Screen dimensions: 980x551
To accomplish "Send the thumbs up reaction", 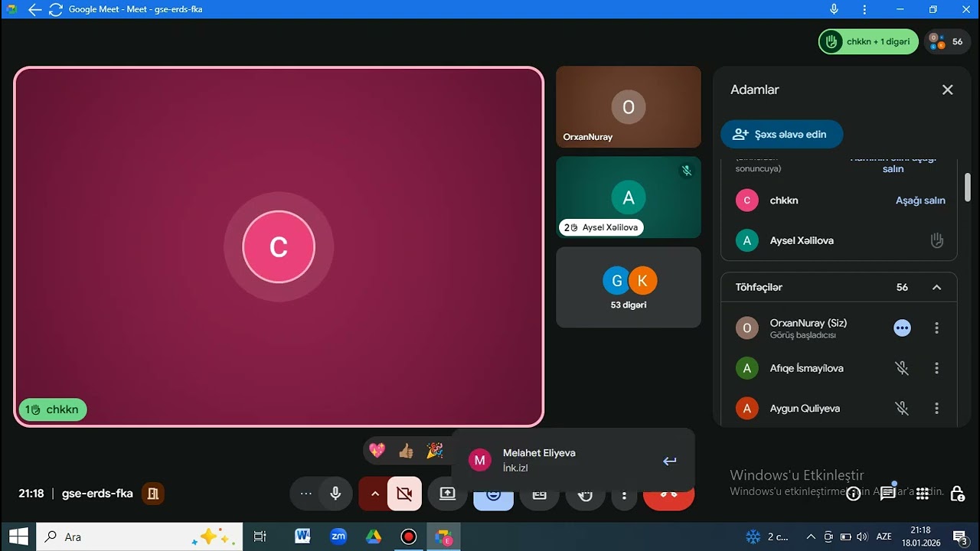I will tap(406, 451).
